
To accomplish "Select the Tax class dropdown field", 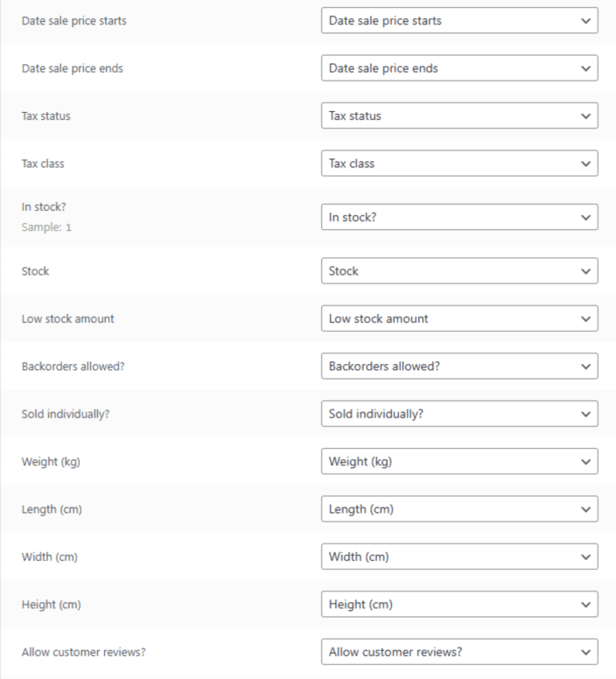I will coord(458,164).
